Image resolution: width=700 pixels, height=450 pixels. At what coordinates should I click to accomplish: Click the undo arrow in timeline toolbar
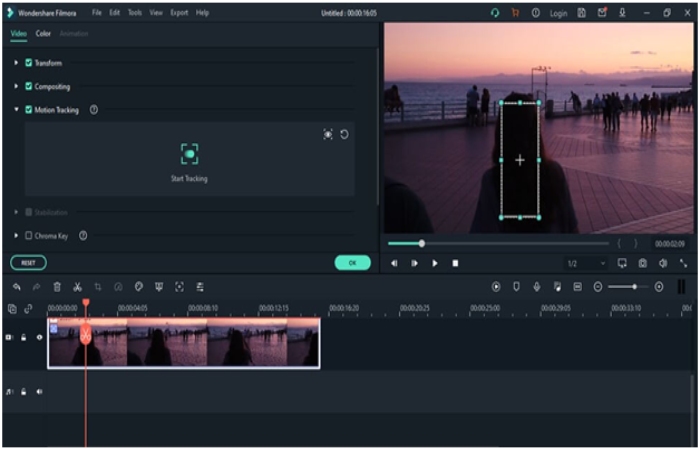pos(17,287)
